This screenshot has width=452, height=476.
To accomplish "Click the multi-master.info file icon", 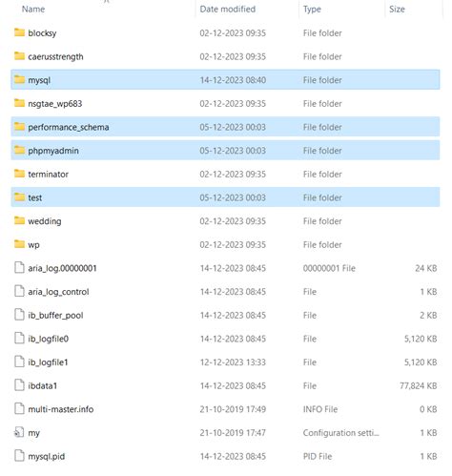I will (19, 409).
